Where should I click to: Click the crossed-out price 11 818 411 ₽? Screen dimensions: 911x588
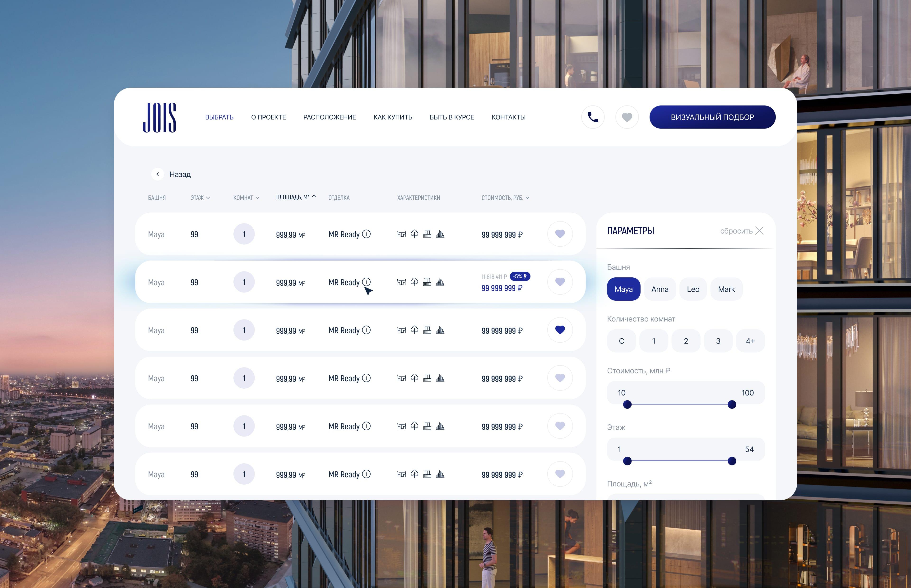click(494, 276)
